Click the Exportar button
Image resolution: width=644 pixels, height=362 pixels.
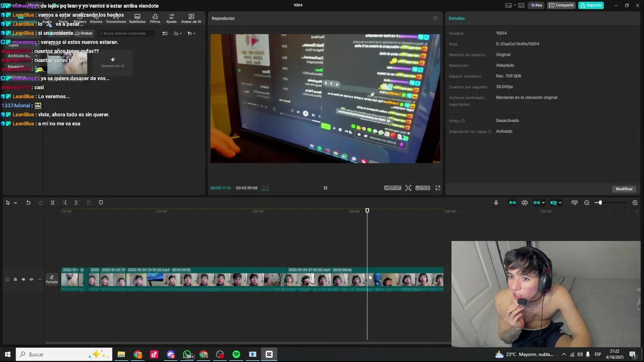coord(591,5)
